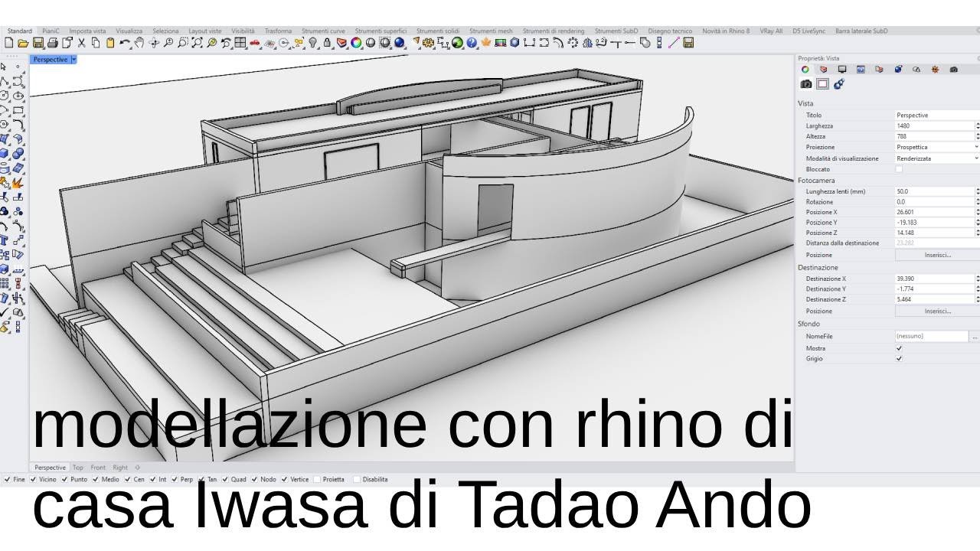Click the Titolo Perspective input field
Viewport: 980px width, 551px height.
pos(937,115)
